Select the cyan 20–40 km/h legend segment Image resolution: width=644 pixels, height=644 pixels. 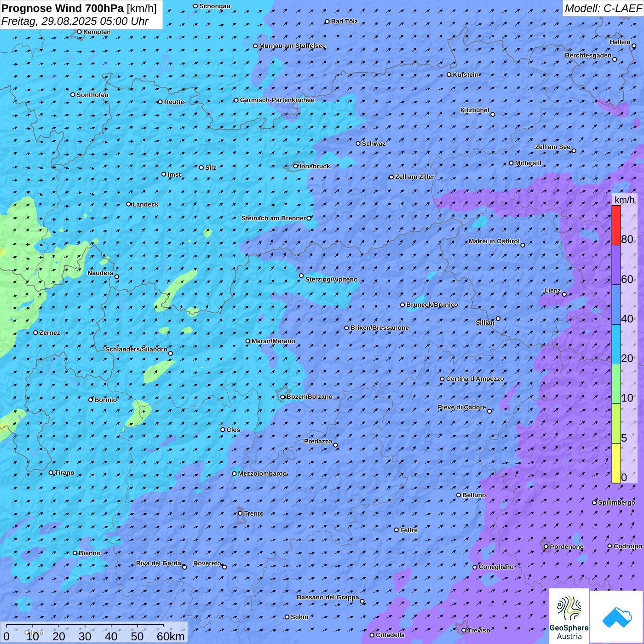[616, 345]
